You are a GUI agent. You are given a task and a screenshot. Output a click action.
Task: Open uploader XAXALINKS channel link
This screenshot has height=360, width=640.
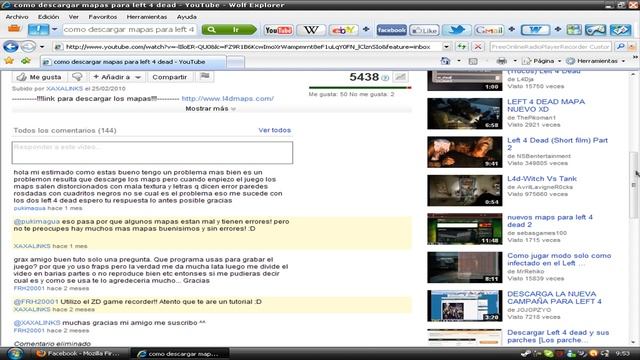64,89
